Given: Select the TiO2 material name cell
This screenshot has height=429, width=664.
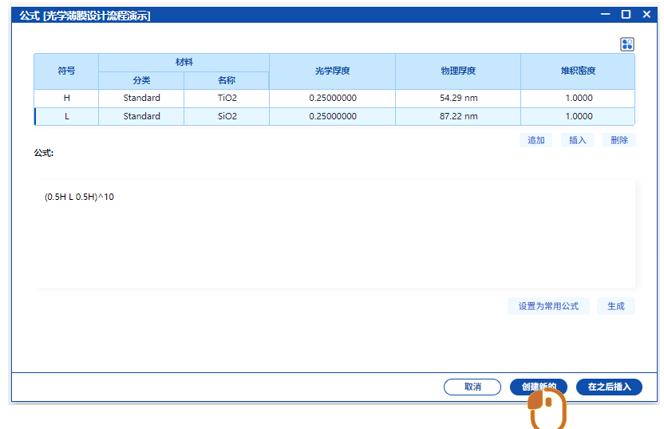Looking at the screenshot, I should tap(227, 98).
